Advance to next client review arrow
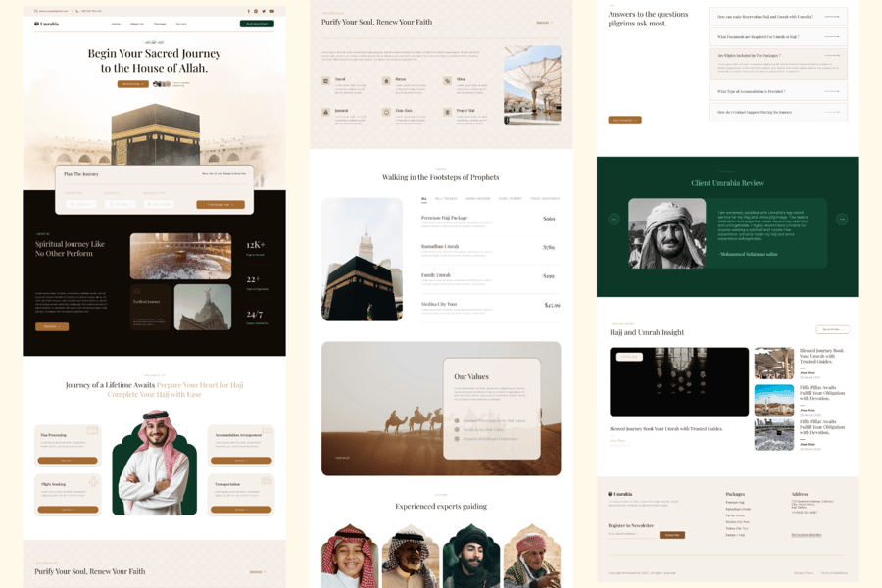882x588 pixels. click(x=841, y=220)
